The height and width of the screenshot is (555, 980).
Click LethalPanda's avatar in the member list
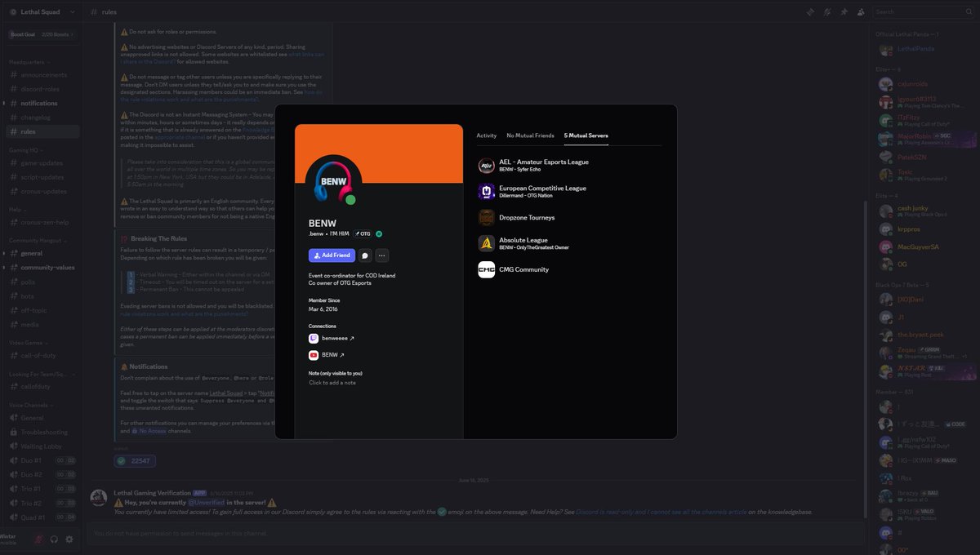(885, 49)
